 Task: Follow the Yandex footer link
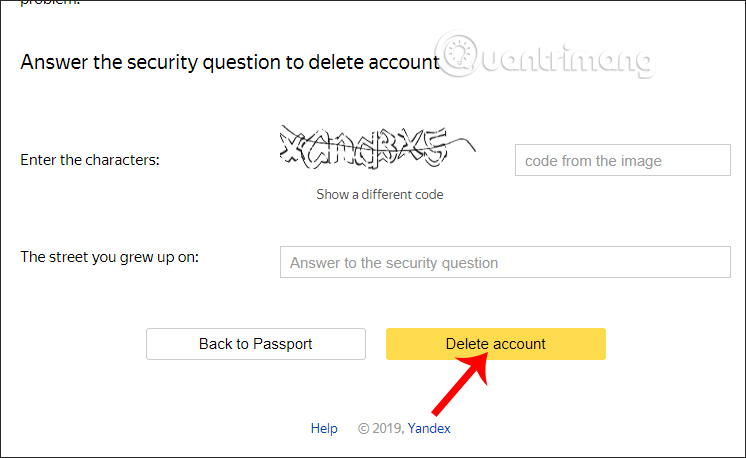pyautogui.click(x=429, y=428)
